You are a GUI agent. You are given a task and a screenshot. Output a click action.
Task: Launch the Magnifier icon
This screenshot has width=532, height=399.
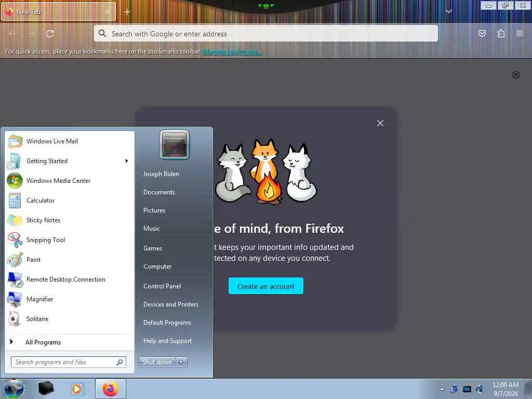[15, 299]
